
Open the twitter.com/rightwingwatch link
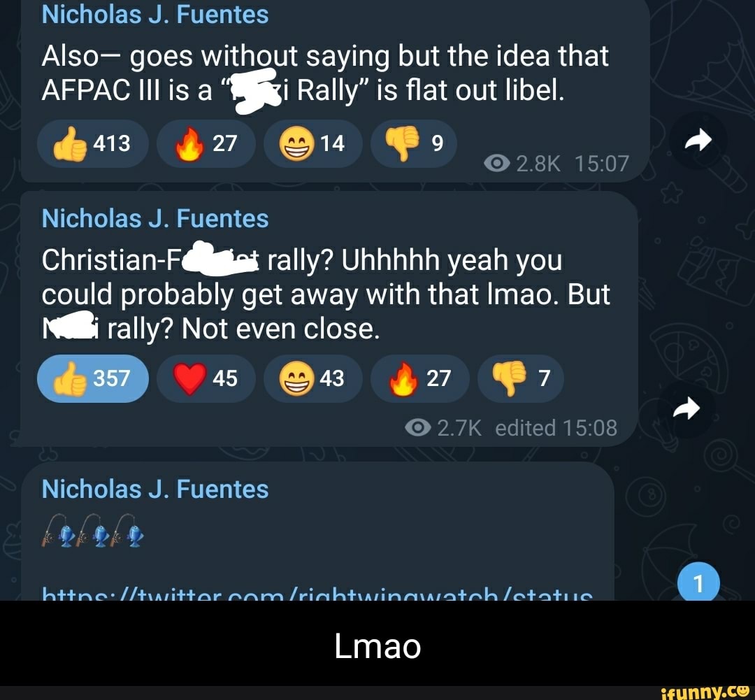317,593
